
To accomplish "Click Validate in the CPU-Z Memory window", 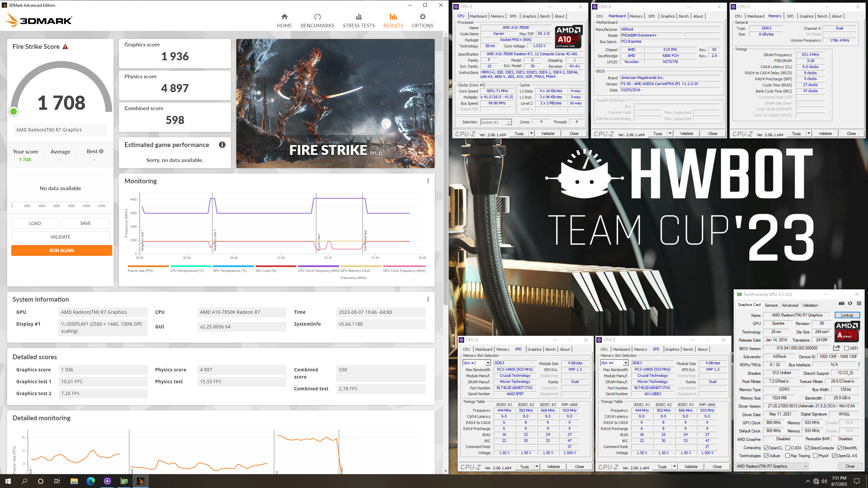I will click(x=825, y=134).
